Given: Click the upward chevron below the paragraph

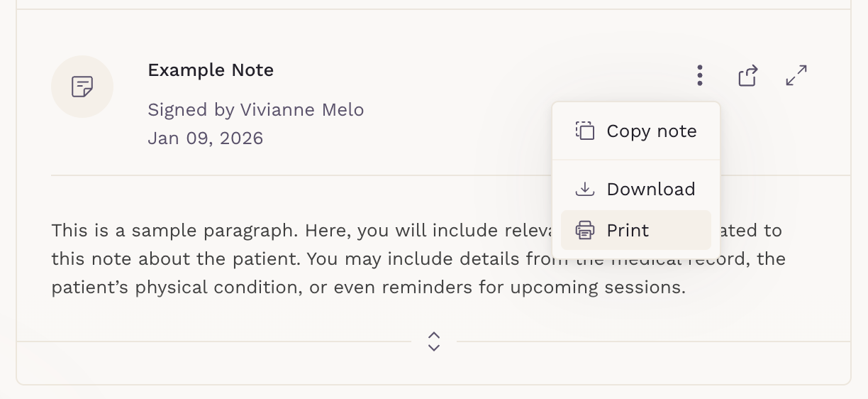Looking at the screenshot, I should pyautogui.click(x=434, y=335).
